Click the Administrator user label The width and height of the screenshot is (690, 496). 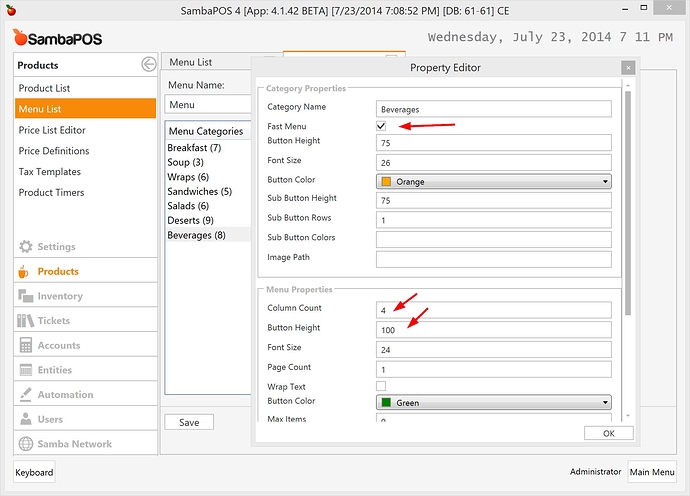tap(595, 471)
